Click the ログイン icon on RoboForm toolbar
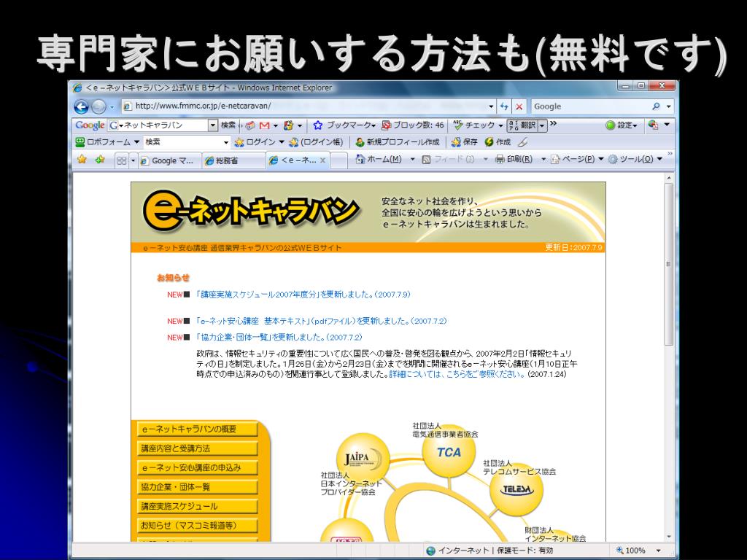Viewport: 747px width, 560px height. click(239, 142)
